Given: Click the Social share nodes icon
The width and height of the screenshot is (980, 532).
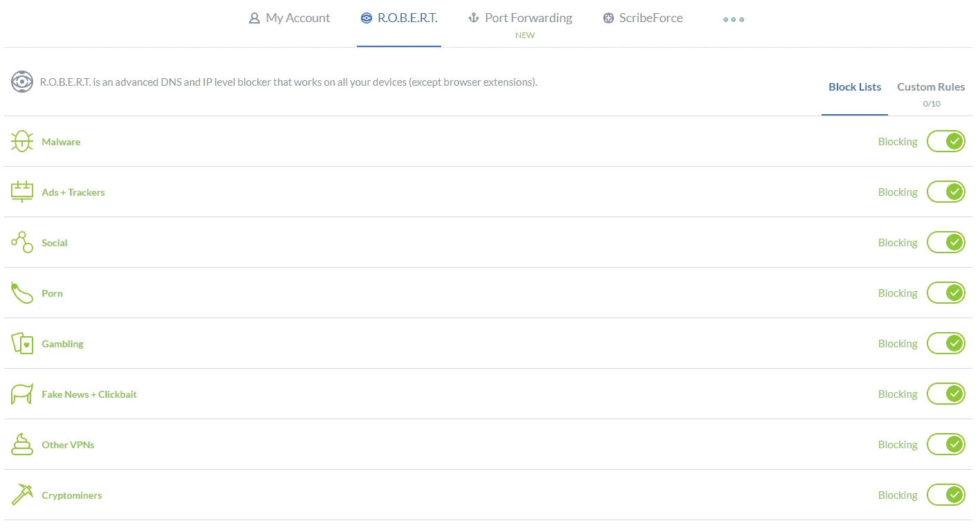Looking at the screenshot, I should point(22,242).
